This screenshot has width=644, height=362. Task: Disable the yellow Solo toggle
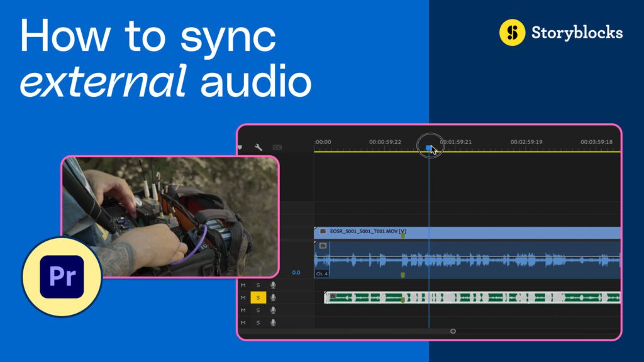[x=259, y=296]
